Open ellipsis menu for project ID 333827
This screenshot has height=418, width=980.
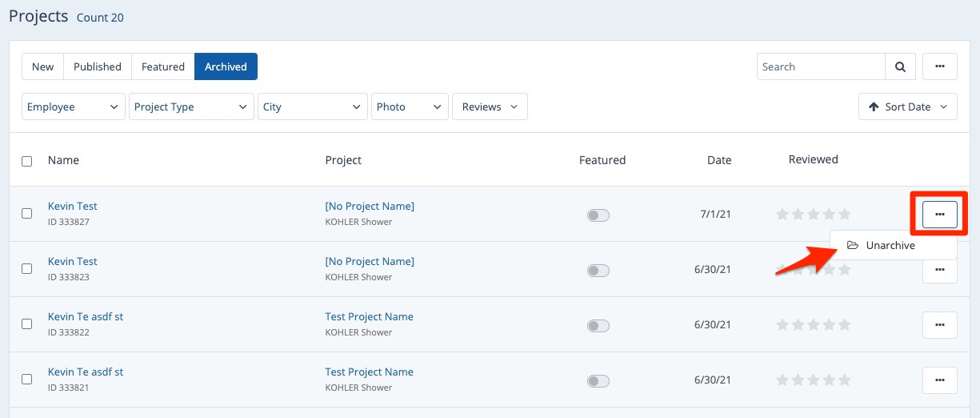(939, 214)
